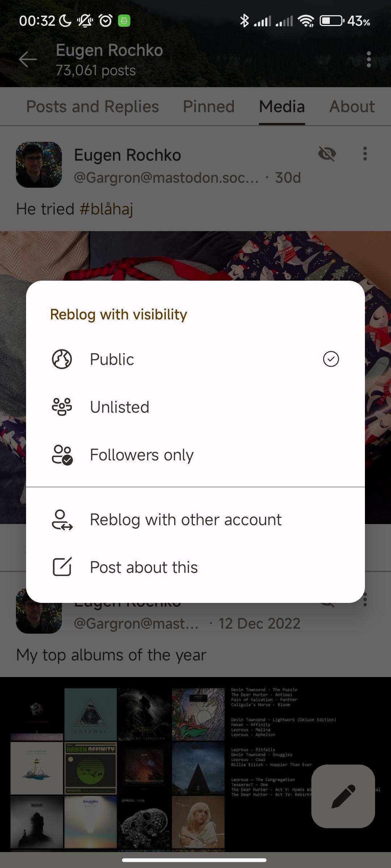The height and width of the screenshot is (868, 391).
Task: Open Eugen Rochko's profile avatar
Action: tap(39, 165)
